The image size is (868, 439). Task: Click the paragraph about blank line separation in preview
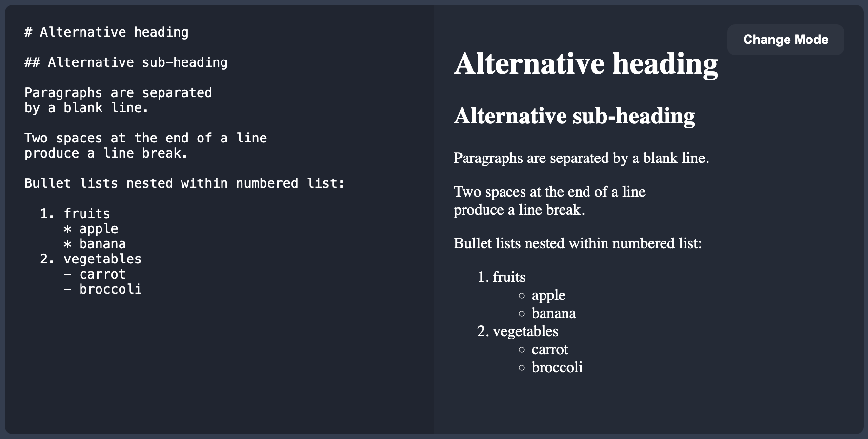582,158
